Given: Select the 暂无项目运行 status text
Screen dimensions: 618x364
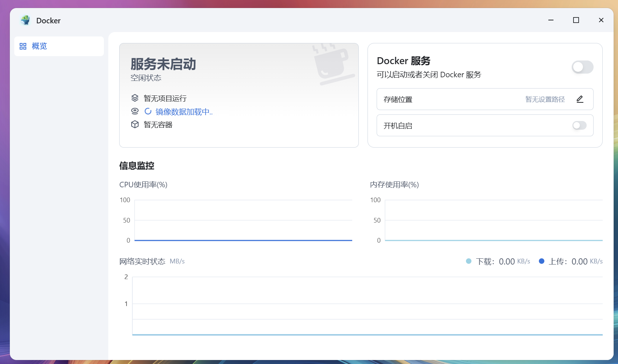Looking at the screenshot, I should [x=165, y=98].
